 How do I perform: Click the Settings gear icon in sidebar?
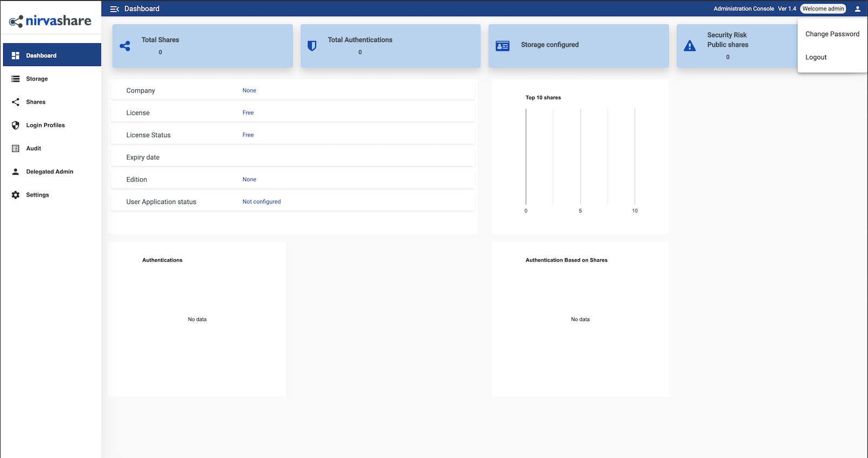[16, 195]
